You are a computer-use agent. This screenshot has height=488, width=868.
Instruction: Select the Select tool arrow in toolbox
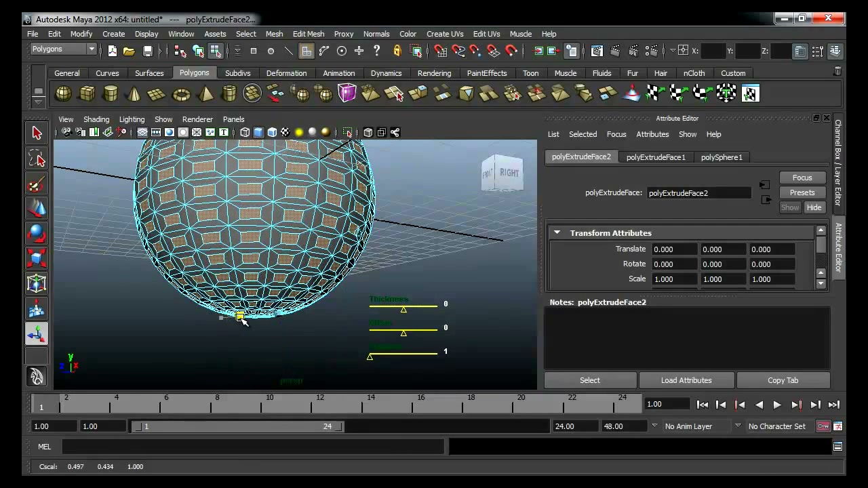point(37,134)
